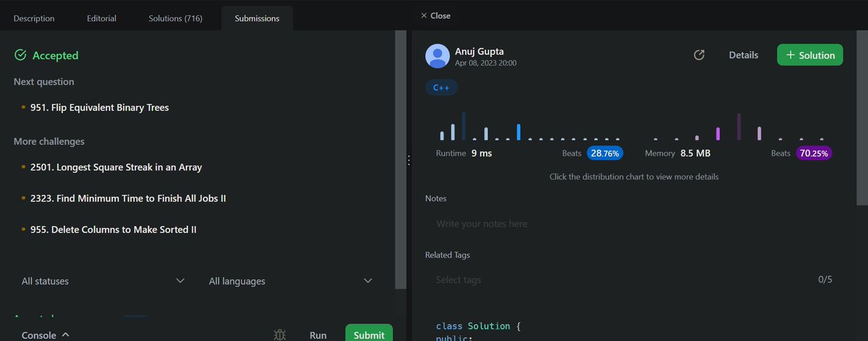Click the debugger bug icon
This screenshot has width=868, height=341.
click(281, 334)
